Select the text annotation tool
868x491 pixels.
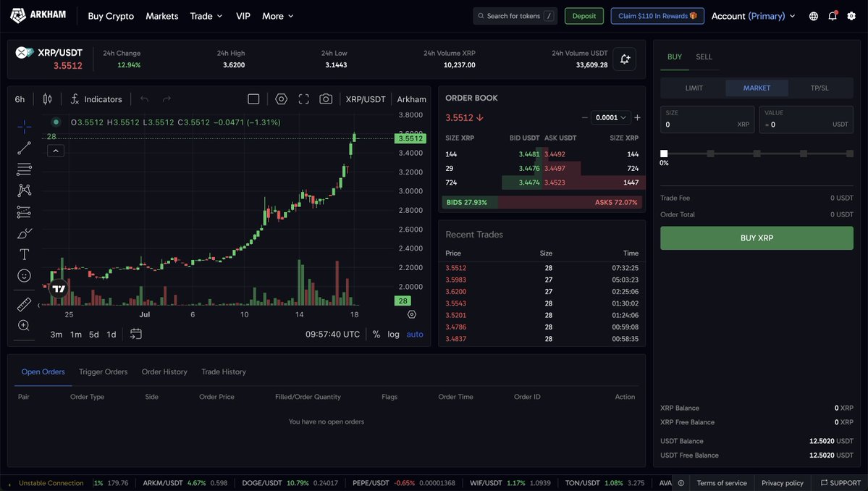(24, 254)
